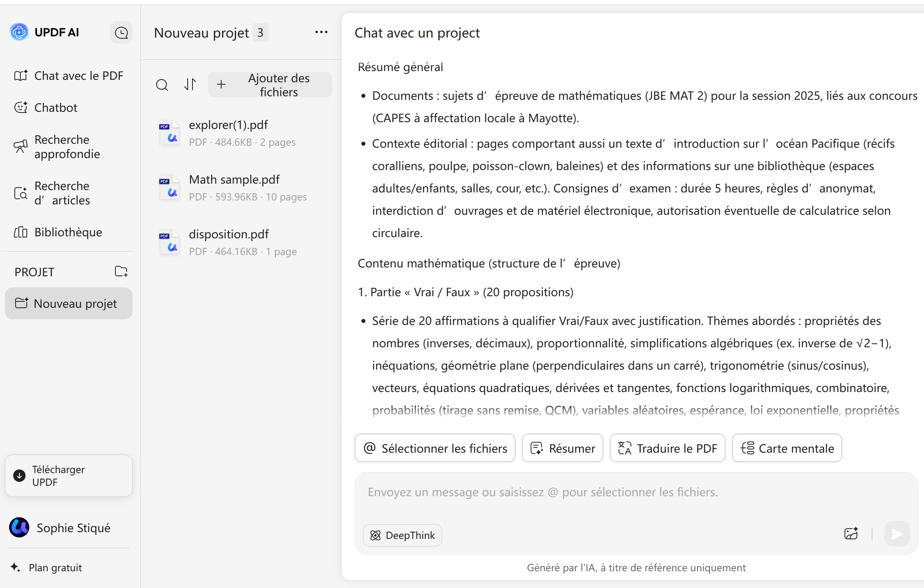924x588 pixels.
Task: Open the explorer(1).pdf file icon
Action: (x=170, y=133)
